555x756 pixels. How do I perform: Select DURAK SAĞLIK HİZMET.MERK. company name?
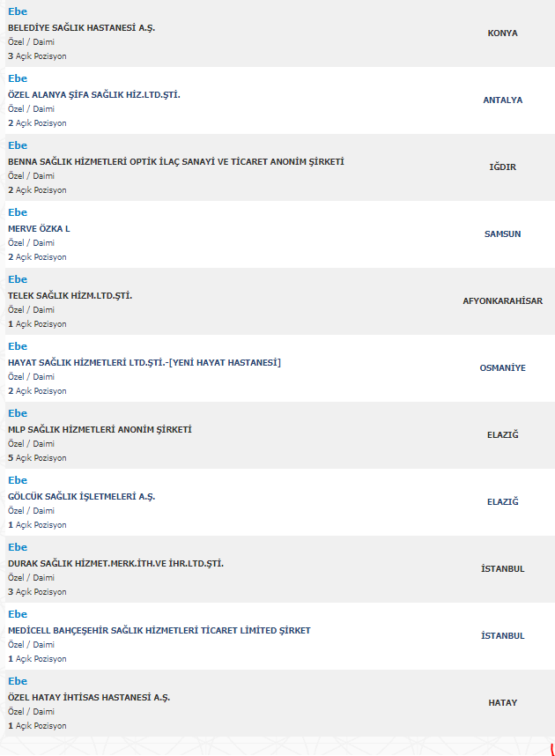[115, 564]
